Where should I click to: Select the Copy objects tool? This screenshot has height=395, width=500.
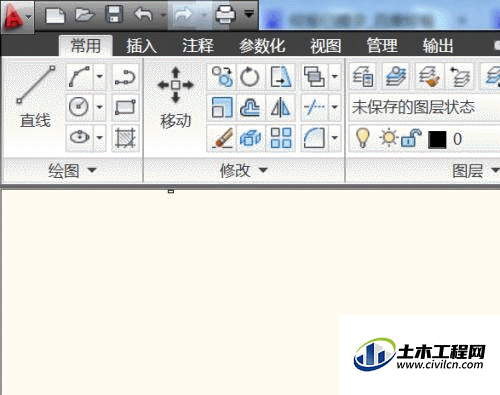(222, 77)
